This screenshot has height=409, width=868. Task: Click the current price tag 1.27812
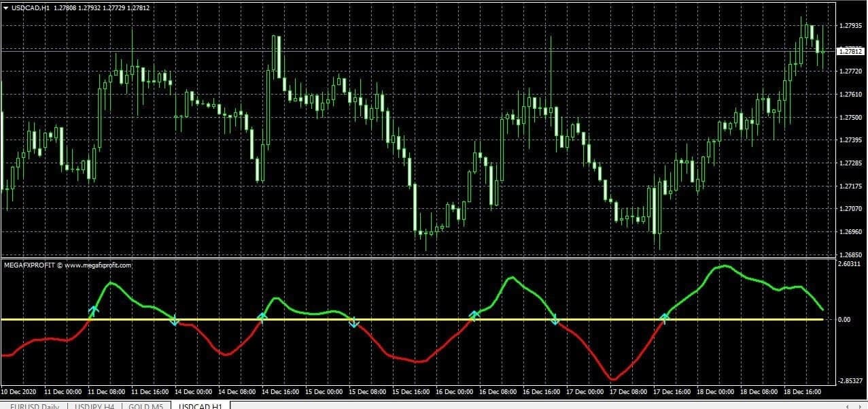click(x=850, y=50)
